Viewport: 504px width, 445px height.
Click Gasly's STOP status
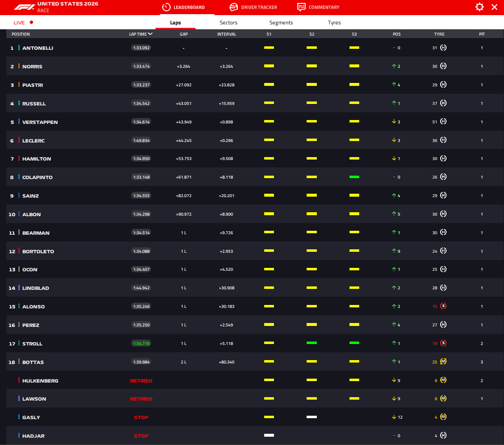tap(141, 417)
